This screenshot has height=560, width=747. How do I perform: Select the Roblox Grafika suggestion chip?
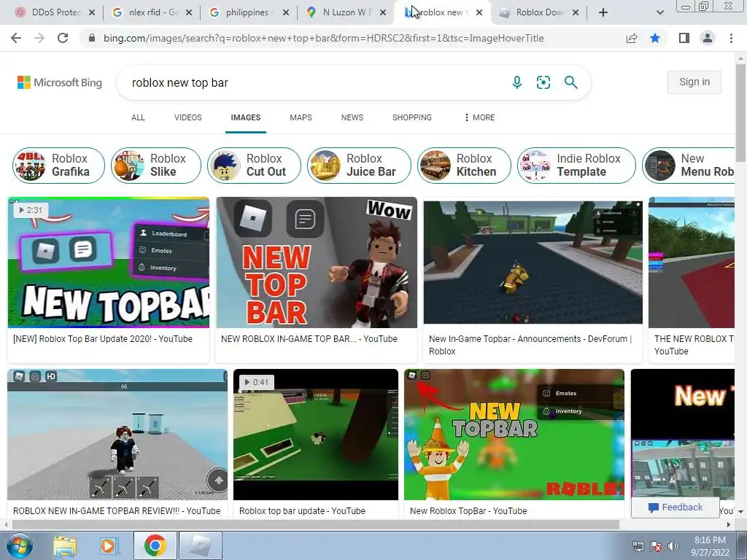(x=58, y=165)
